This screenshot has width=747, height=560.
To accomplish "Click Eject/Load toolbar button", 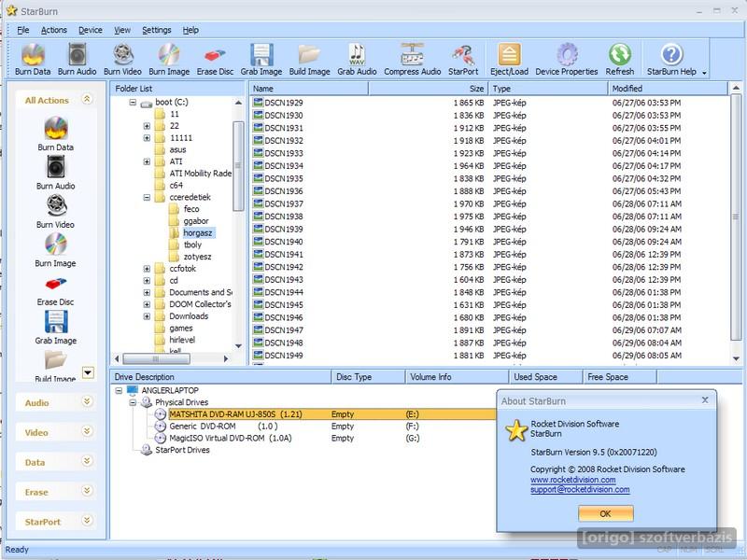I will [509, 60].
